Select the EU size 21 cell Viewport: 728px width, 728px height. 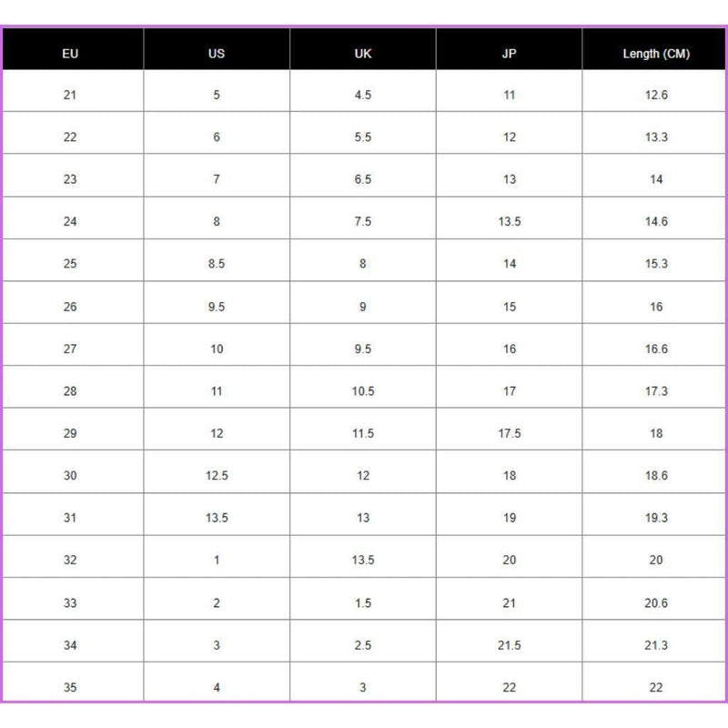[70, 95]
